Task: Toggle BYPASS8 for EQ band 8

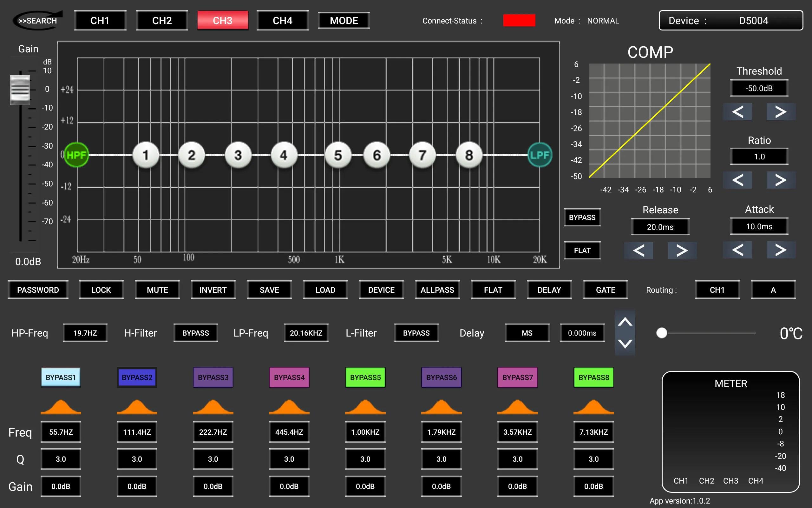Action: (x=593, y=377)
